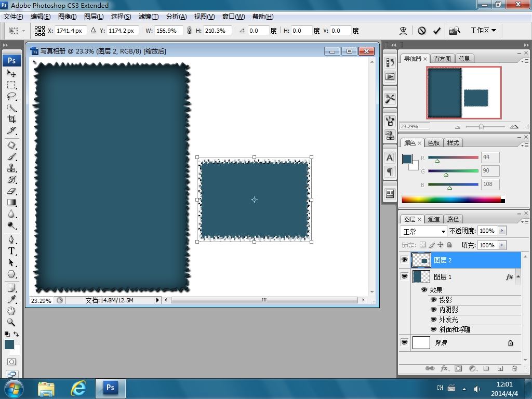The width and height of the screenshot is (532, 399).
Task: Open the 工作区 workspace dropdown
Action: click(483, 31)
